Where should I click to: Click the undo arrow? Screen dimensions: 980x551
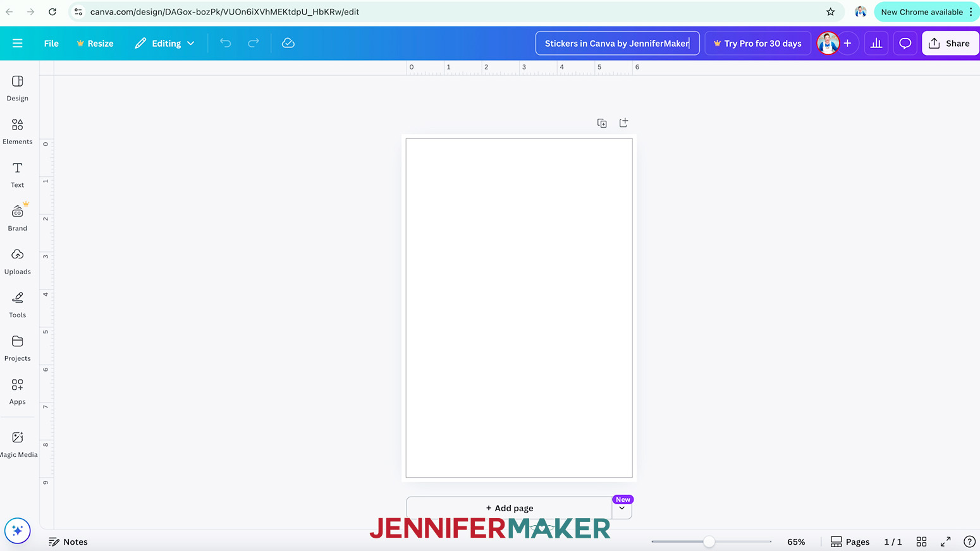click(x=226, y=43)
